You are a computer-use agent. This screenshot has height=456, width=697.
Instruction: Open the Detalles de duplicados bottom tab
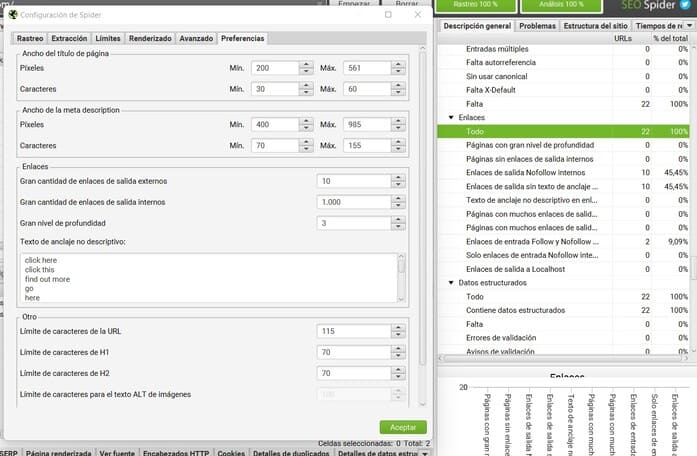pos(291,453)
